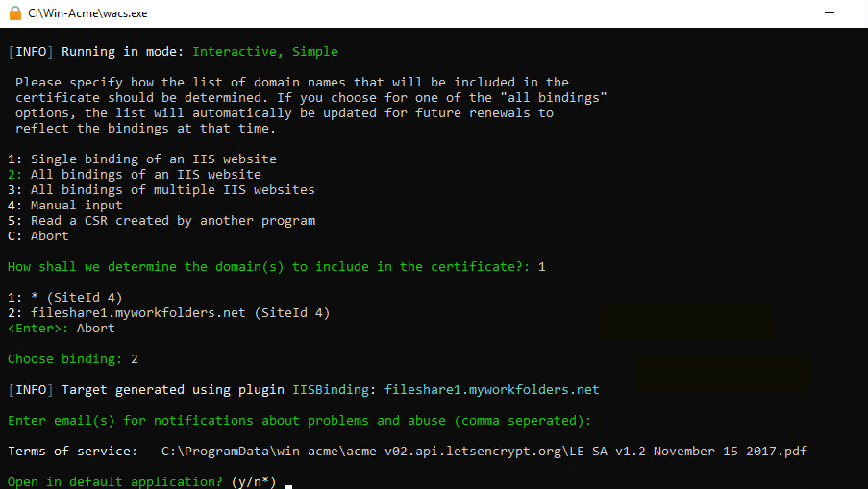
Task: Click the cursor after "Open in default application?" prompt
Action: (x=287, y=482)
